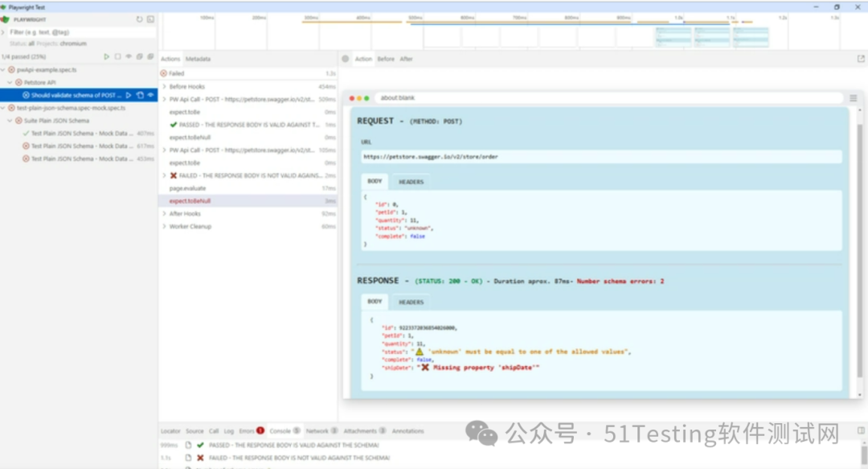Switch snapshot to the Before tab
This screenshot has height=469, width=868.
pyautogui.click(x=386, y=59)
